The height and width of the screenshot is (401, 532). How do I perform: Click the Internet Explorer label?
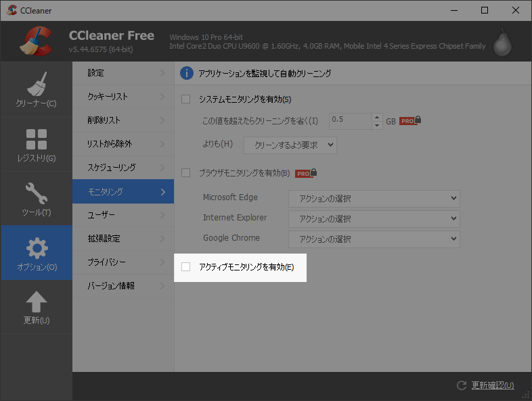[x=235, y=218]
